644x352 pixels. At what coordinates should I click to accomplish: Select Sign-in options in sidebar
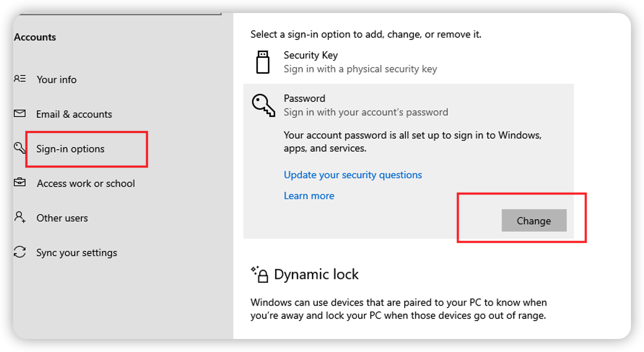click(x=70, y=149)
